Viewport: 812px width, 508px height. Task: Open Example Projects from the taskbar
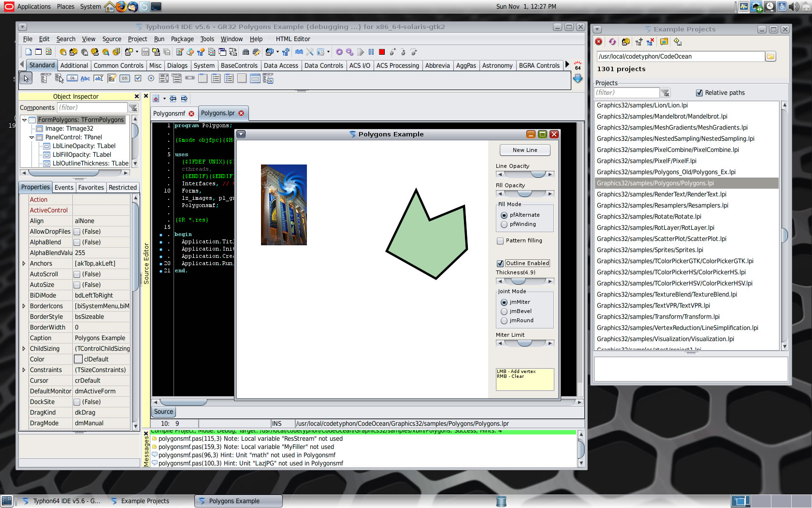pyautogui.click(x=145, y=501)
